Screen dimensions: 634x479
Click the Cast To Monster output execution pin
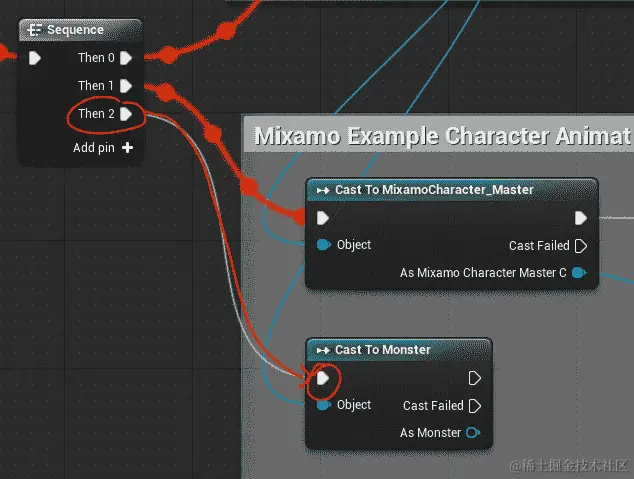[x=474, y=378]
